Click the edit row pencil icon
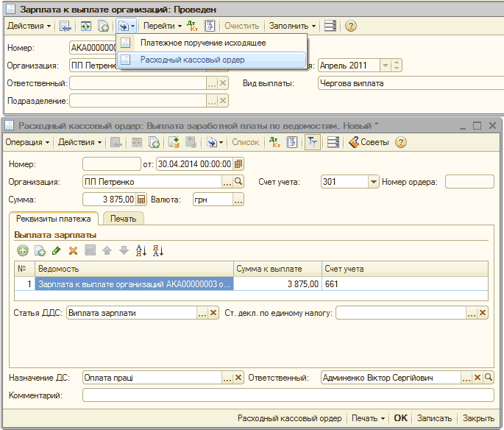504x430 pixels. (56, 251)
